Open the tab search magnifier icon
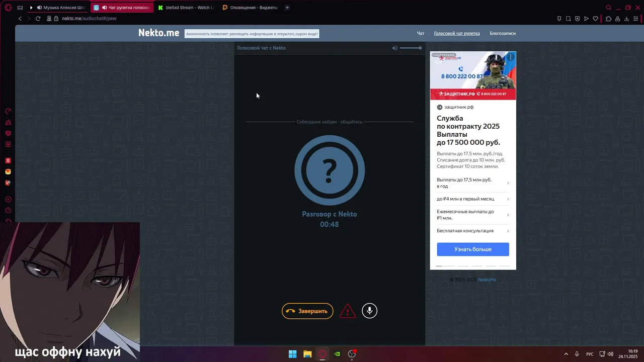Screen dimensions: 644x362 tap(608, 8)
